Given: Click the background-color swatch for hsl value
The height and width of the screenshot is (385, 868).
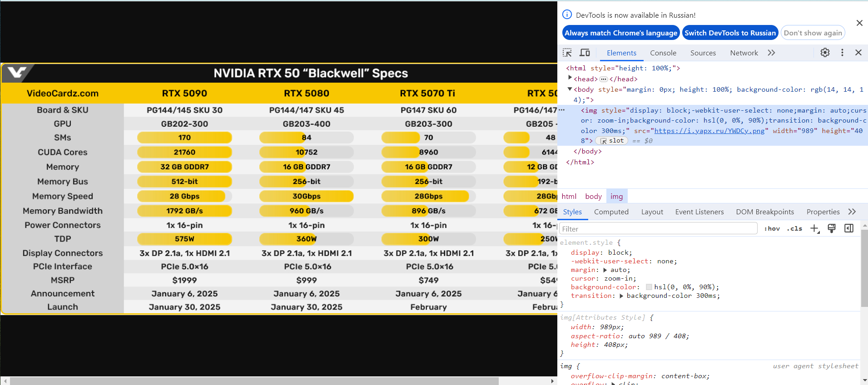Looking at the screenshot, I should 649,287.
